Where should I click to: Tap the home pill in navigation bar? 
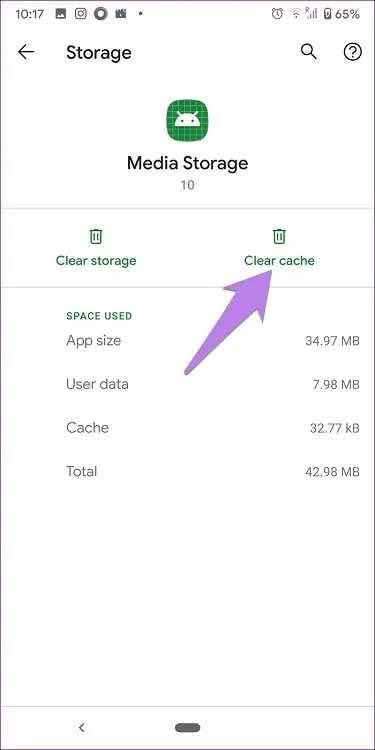click(188, 728)
